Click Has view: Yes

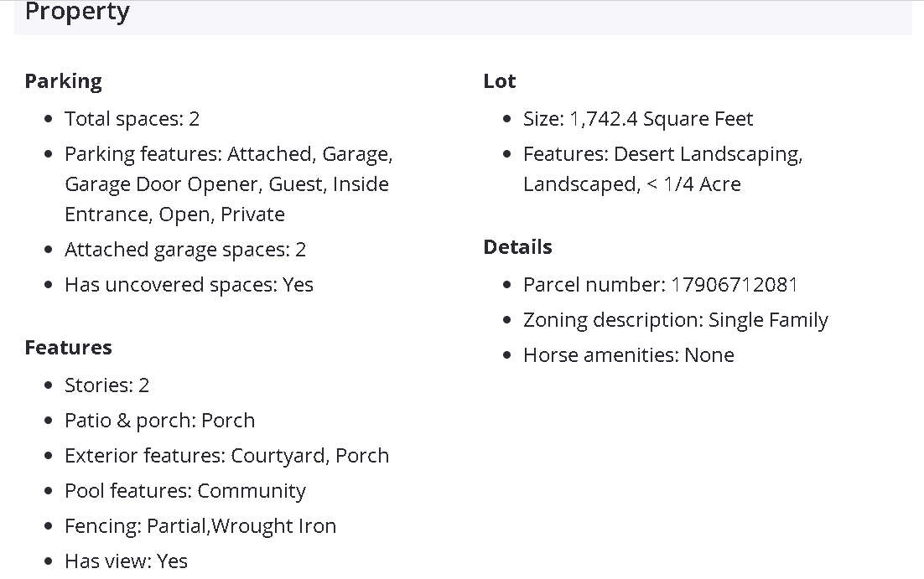[x=126, y=561]
